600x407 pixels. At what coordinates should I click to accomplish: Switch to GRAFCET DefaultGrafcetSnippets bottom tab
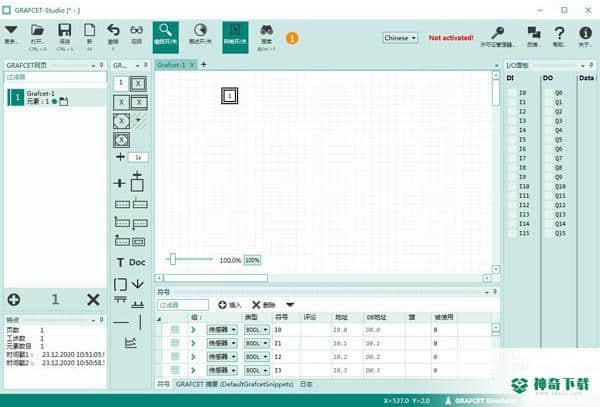click(235, 384)
